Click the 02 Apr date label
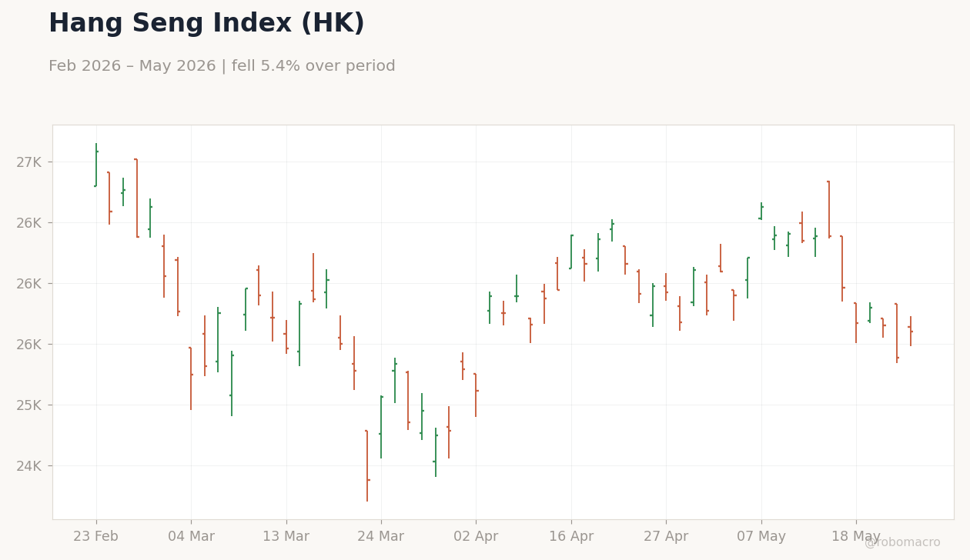 476,537
